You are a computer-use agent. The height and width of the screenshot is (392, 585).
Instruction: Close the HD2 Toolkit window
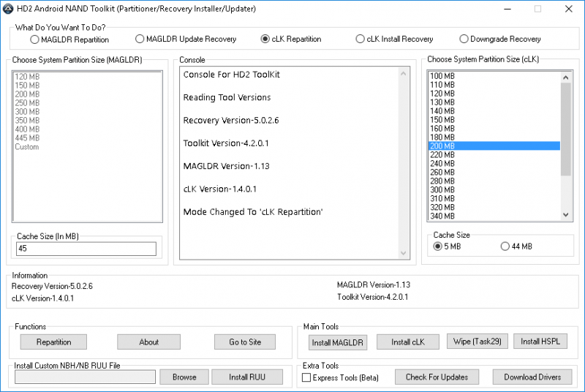[569, 9]
